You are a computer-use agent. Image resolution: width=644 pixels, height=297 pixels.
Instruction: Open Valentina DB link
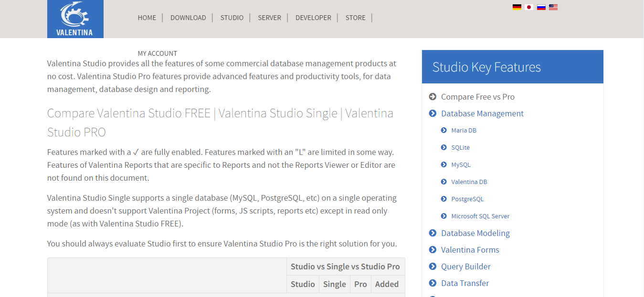(469, 182)
